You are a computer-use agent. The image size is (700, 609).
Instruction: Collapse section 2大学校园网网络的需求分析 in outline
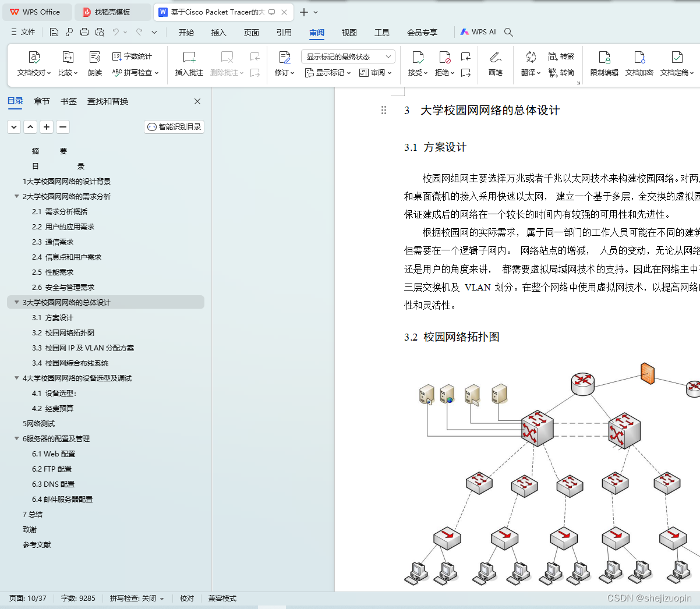pos(16,196)
